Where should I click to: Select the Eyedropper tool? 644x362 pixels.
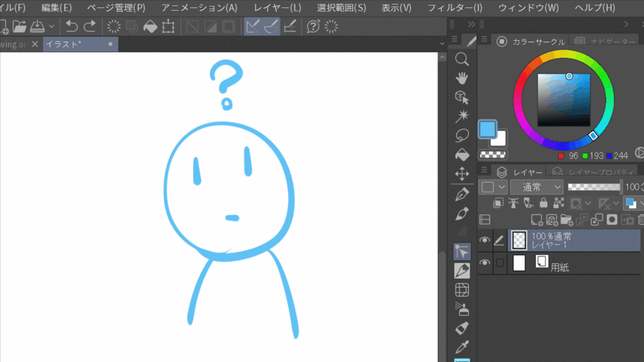tap(462, 347)
